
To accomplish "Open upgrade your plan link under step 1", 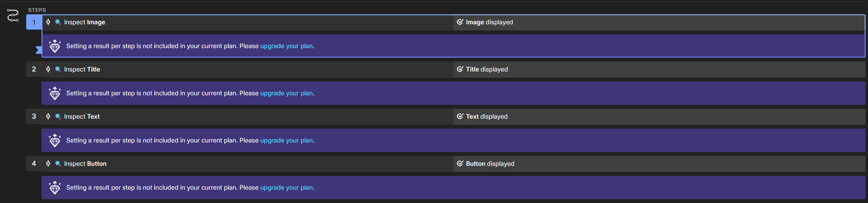I will 287,46.
